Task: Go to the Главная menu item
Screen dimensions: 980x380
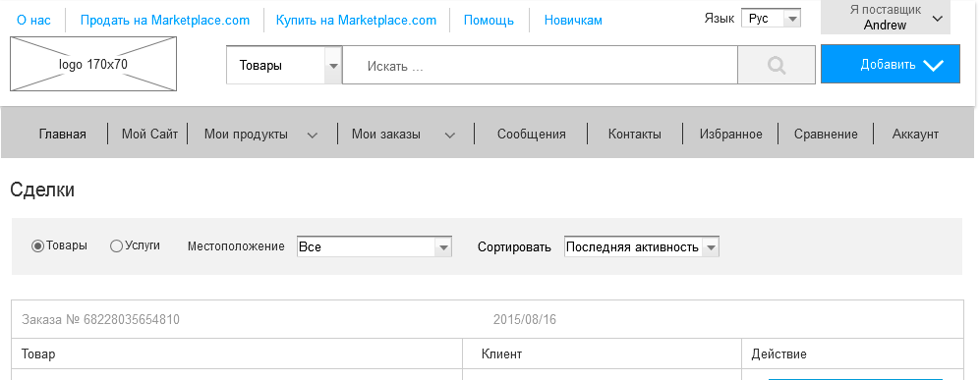Action: [63, 135]
